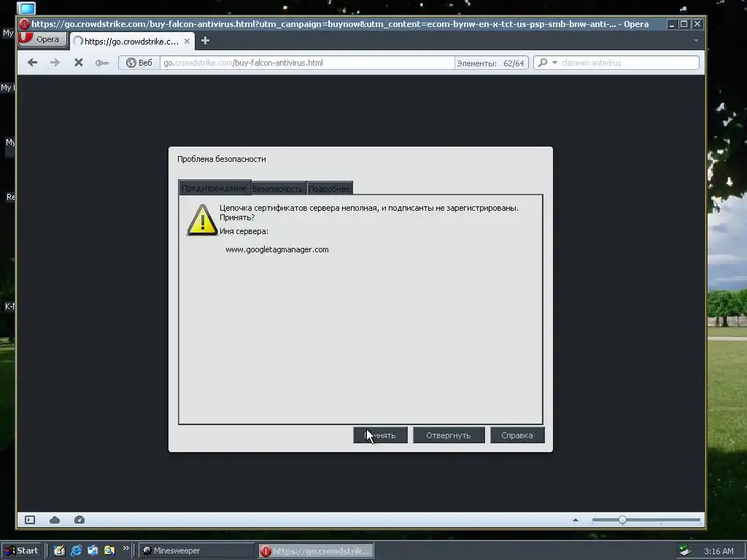Open the zoom level arrow in status bar
The image size is (747, 560).
[576, 520]
